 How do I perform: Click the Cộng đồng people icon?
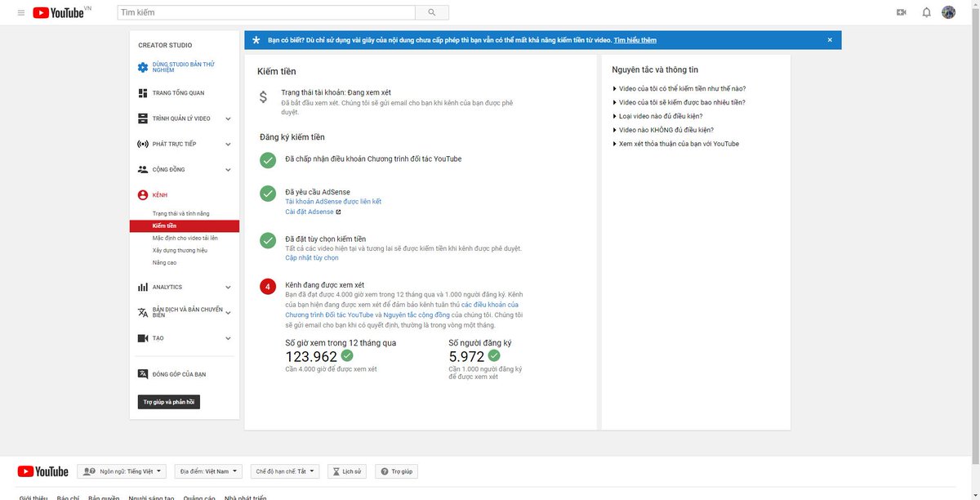[x=143, y=169]
